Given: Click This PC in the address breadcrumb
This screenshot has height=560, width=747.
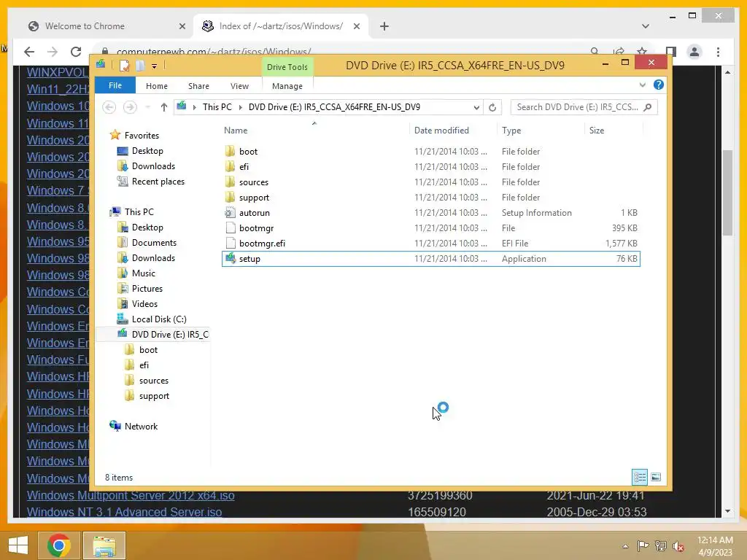Looking at the screenshot, I should coord(217,107).
